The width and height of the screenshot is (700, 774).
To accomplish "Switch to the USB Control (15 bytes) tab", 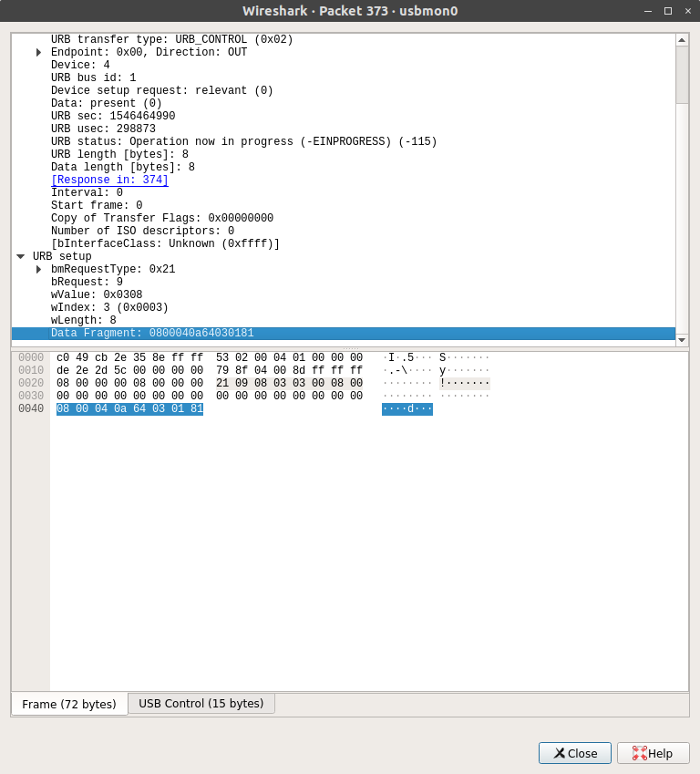I will [201, 704].
